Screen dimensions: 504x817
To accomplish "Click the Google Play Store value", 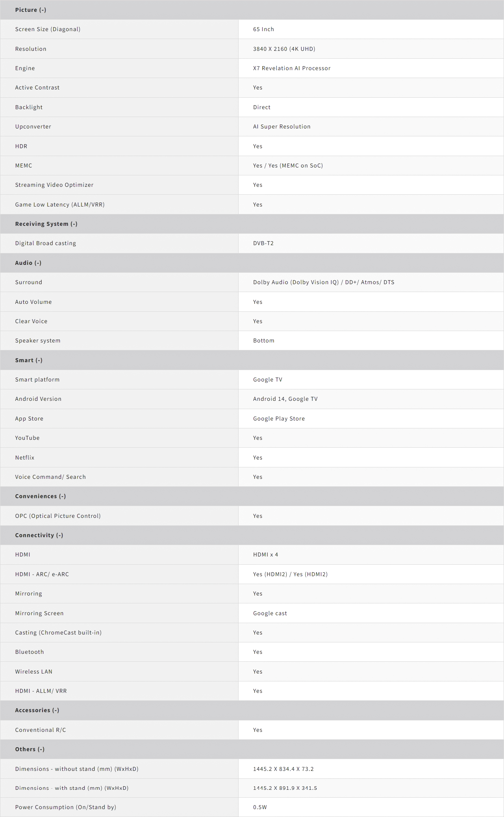I will [279, 419].
